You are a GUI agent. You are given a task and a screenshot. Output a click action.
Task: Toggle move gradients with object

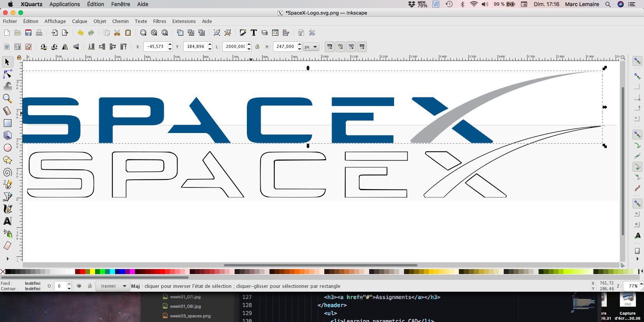(351, 47)
